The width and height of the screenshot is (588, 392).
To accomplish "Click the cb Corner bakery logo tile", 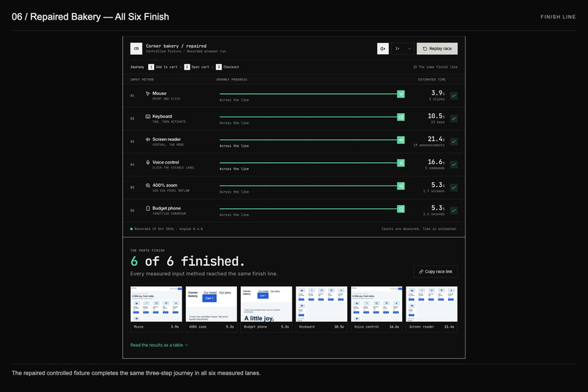I will pyautogui.click(x=136, y=48).
